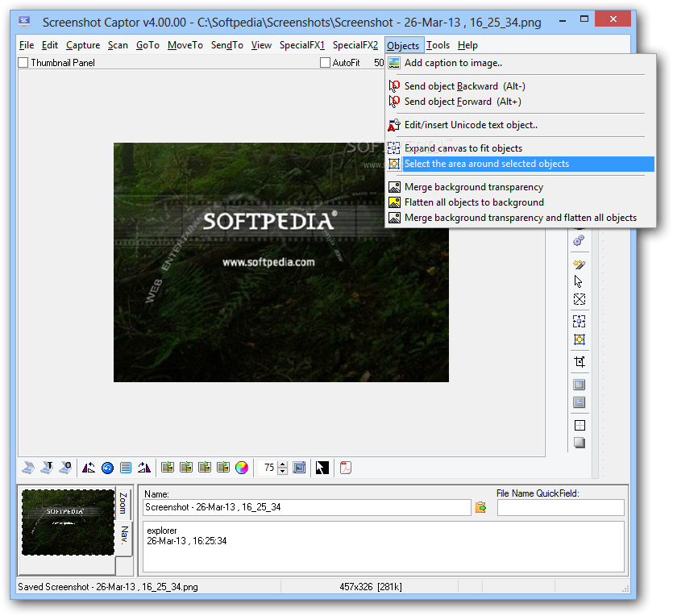This screenshot has width=673, height=616.
Task: Click the rotate left triangle icon
Action: [89, 468]
